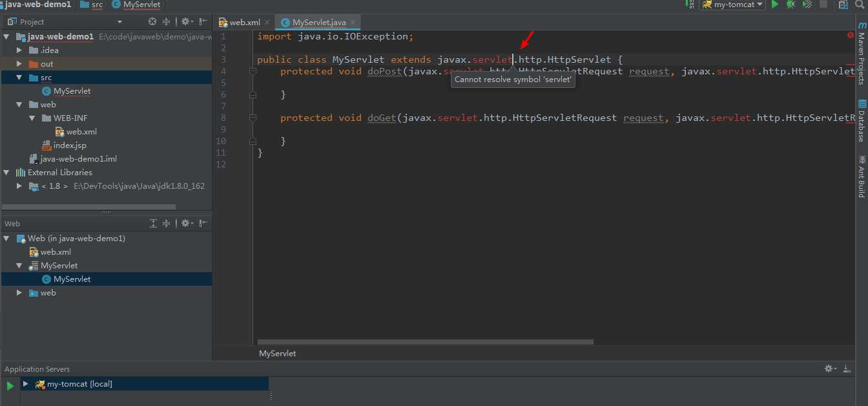Image resolution: width=868 pixels, height=406 pixels.
Task: Collapse the src folder arrow
Action: 19,78
